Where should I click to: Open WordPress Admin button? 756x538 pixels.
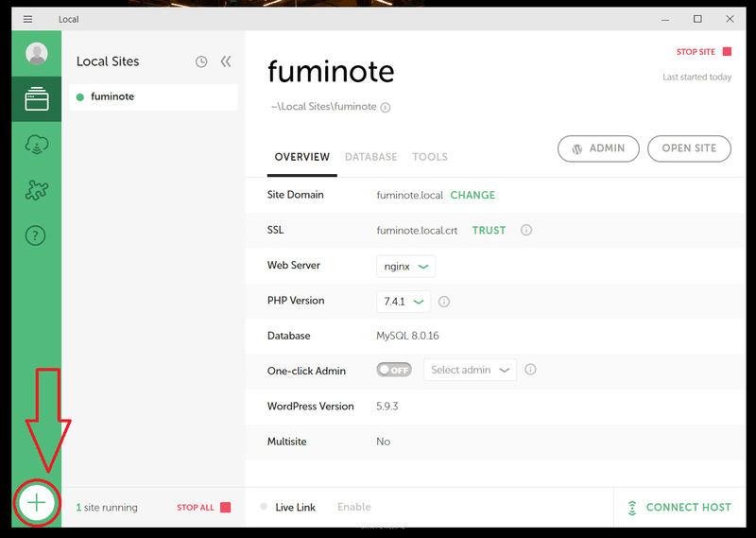(598, 148)
